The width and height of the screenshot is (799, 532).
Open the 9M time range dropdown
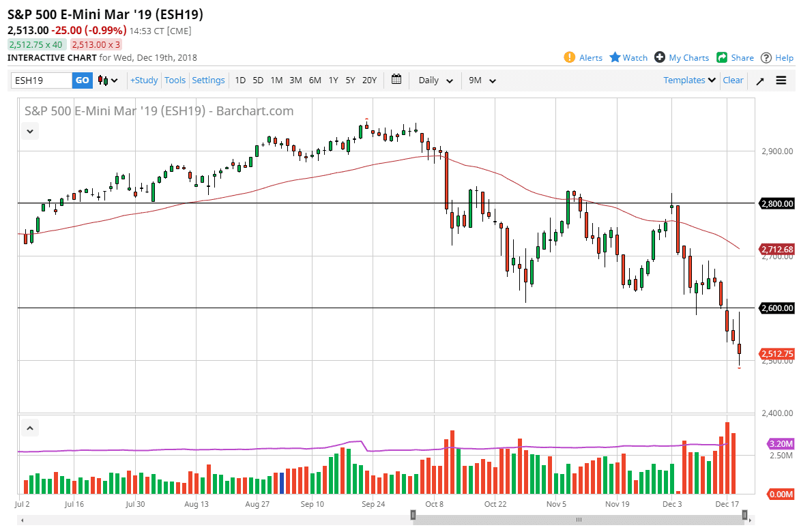(482, 80)
